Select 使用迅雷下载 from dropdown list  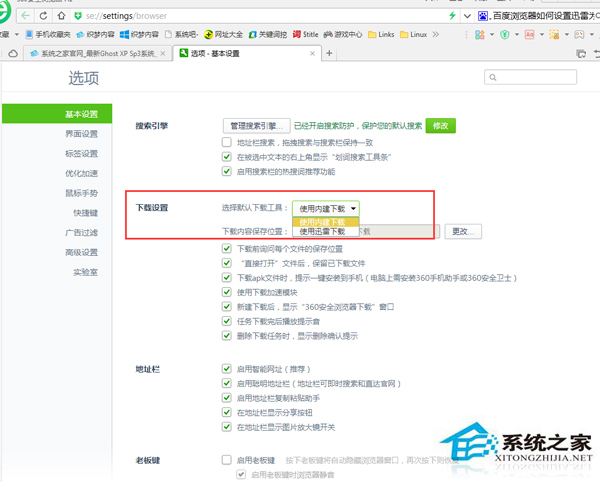(322, 231)
